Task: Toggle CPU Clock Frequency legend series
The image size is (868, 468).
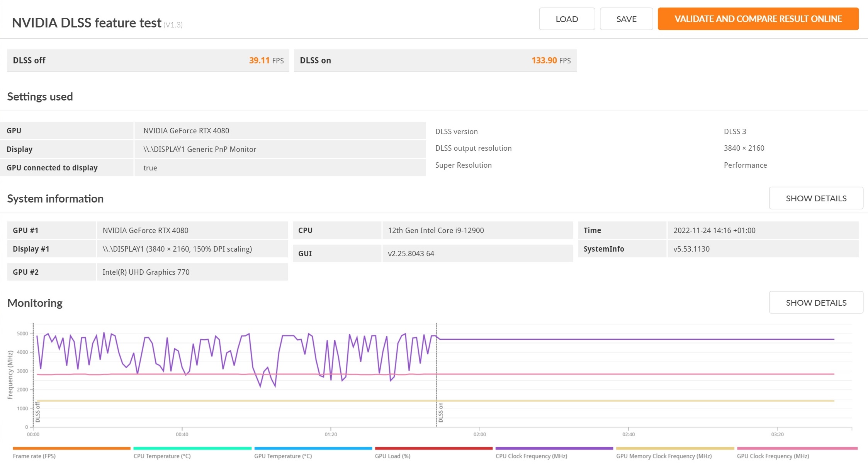Action: click(x=554, y=453)
